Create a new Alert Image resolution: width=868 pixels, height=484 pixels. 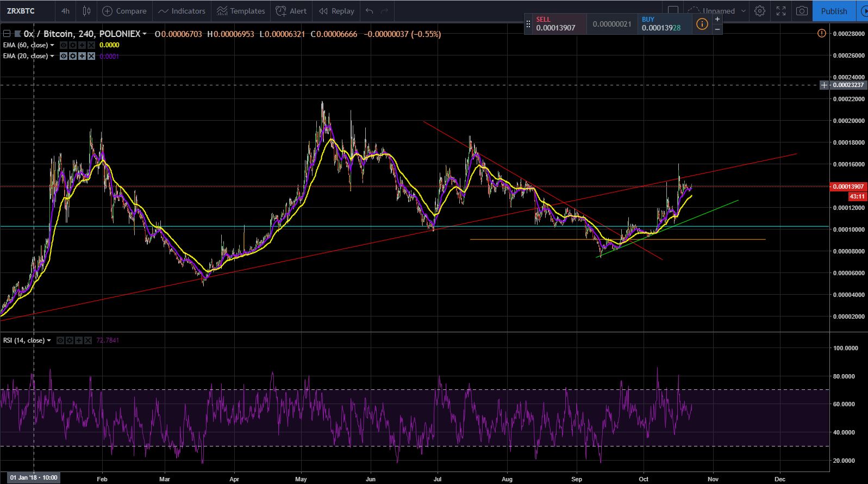click(x=291, y=11)
